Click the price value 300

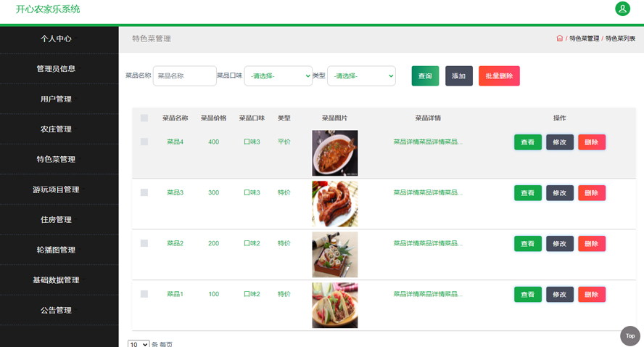pyautogui.click(x=213, y=192)
